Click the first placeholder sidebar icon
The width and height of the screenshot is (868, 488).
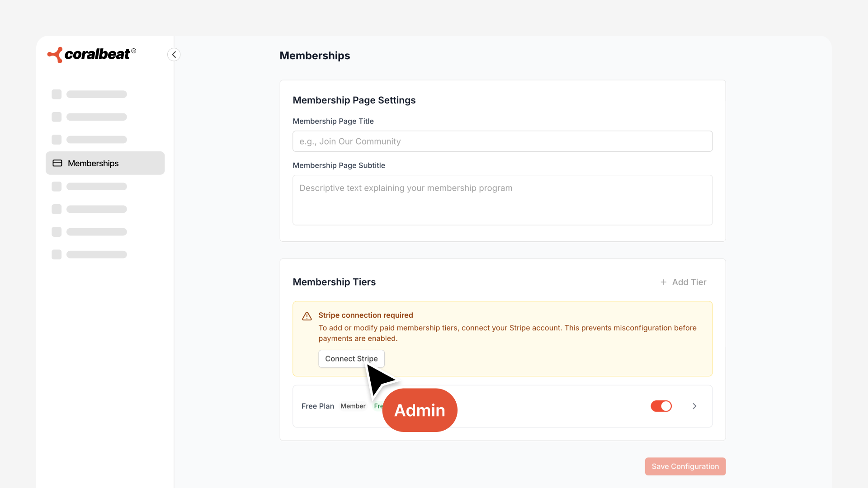[x=57, y=94]
